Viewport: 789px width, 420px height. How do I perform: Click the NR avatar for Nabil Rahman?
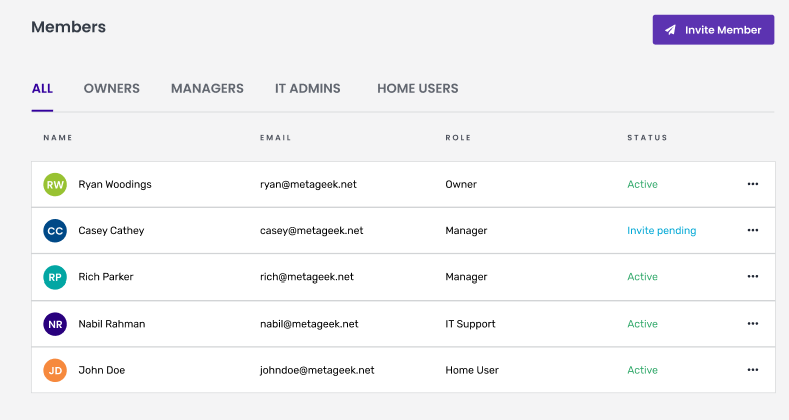click(x=55, y=324)
